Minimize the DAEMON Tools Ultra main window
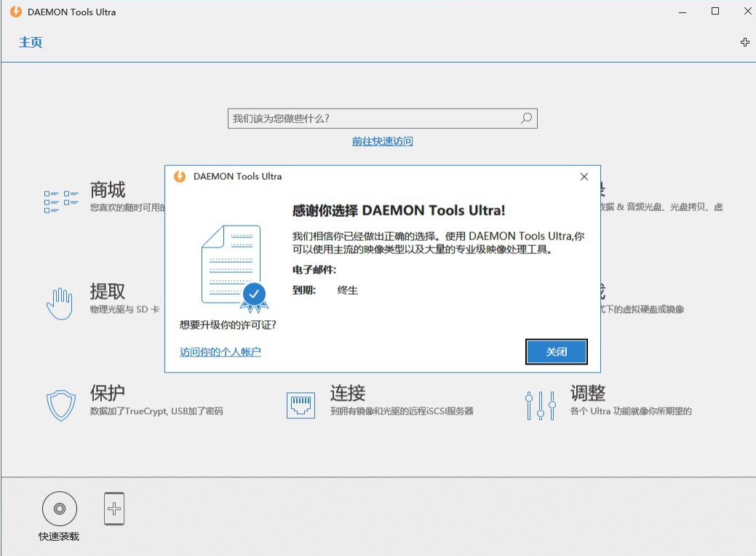The image size is (756, 556). click(683, 12)
